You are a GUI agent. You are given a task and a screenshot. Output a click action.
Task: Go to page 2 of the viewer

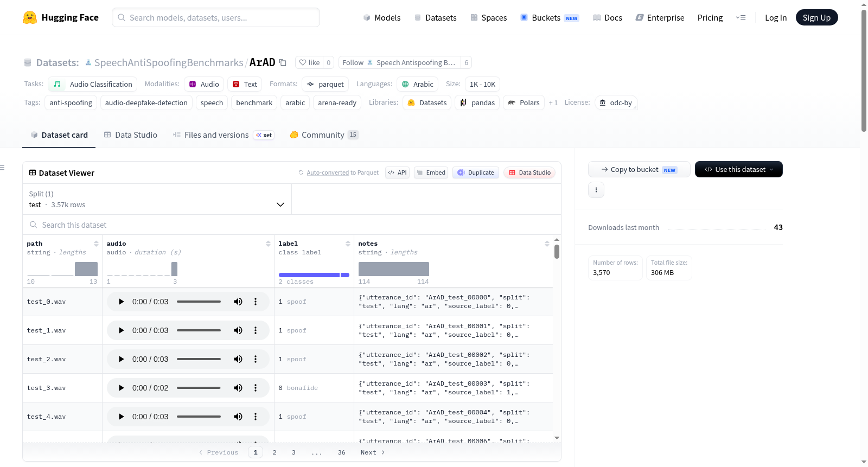[x=275, y=452]
